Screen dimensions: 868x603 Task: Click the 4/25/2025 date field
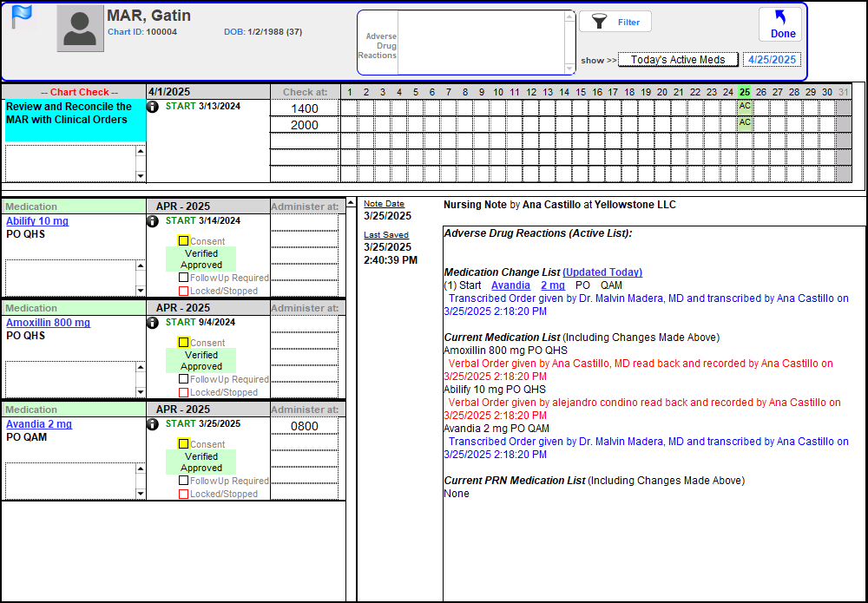[x=771, y=60]
